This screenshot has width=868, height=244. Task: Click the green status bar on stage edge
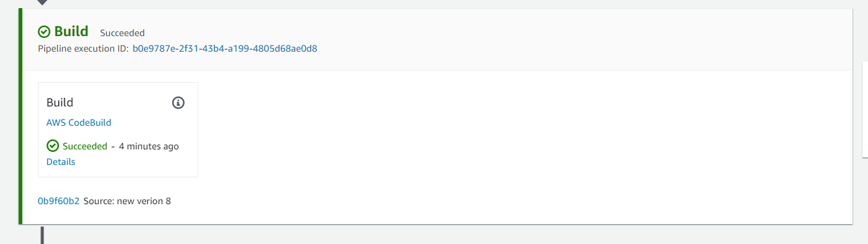pyautogui.click(x=21, y=116)
